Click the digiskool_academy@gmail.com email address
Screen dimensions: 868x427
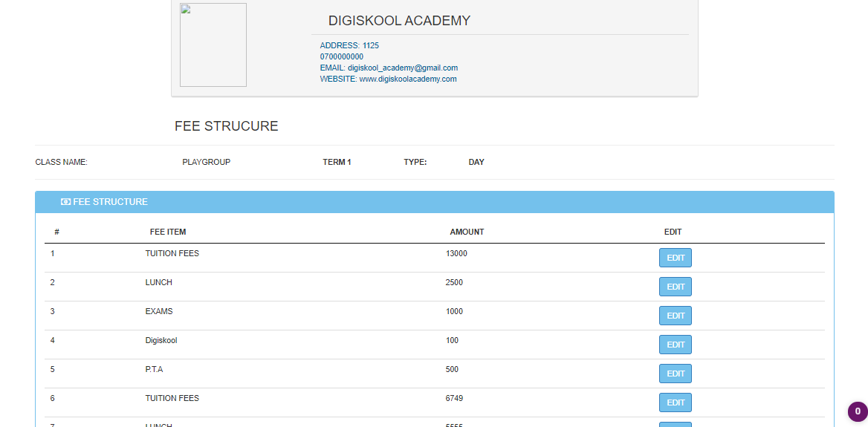point(402,68)
